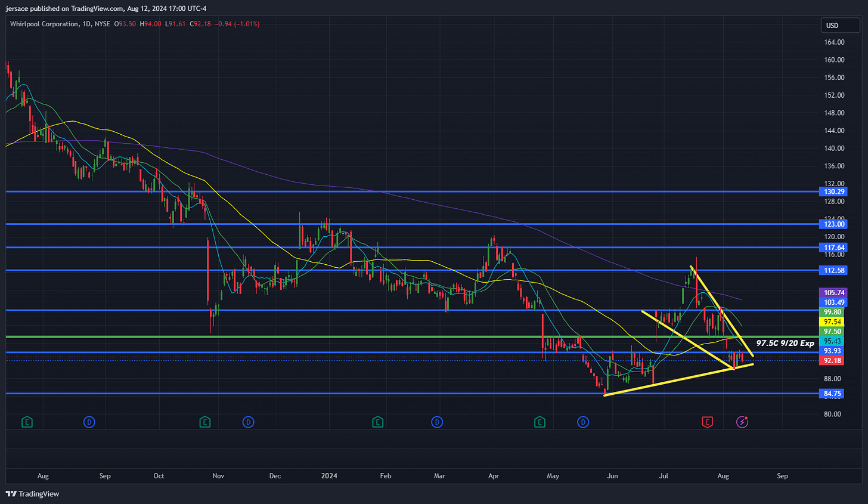Click the 164.00 price scale value
This screenshot has height=504, width=868.
[834, 42]
